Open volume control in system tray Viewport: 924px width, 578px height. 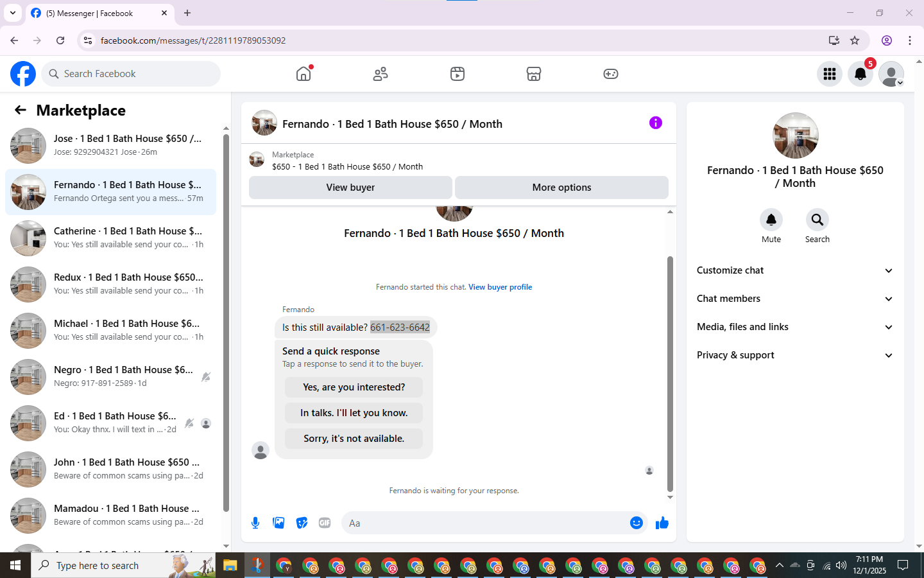tap(841, 565)
